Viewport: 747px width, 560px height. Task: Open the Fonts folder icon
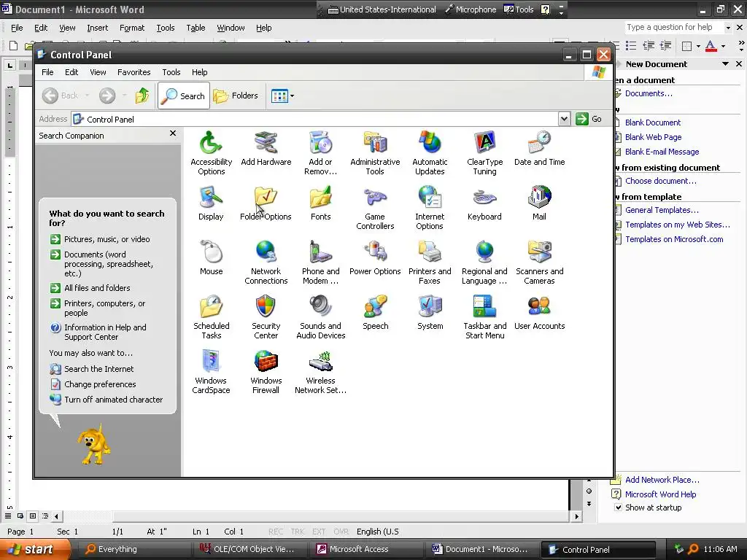coord(321,203)
